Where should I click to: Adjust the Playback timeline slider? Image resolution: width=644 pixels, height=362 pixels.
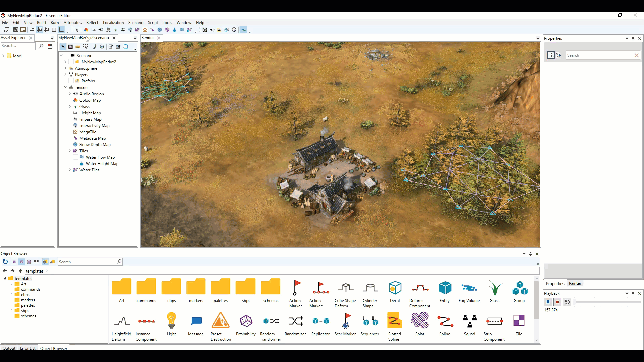(608, 302)
